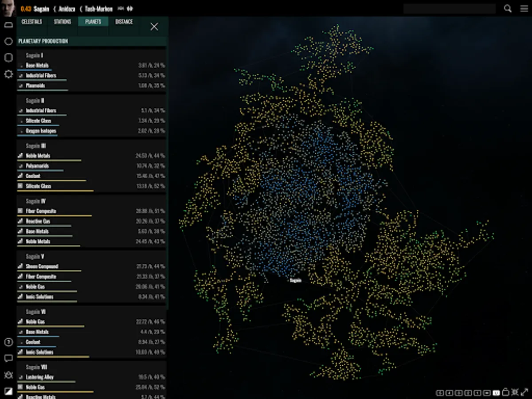Click Oxygen Isotopes under Sagain II

click(x=41, y=131)
